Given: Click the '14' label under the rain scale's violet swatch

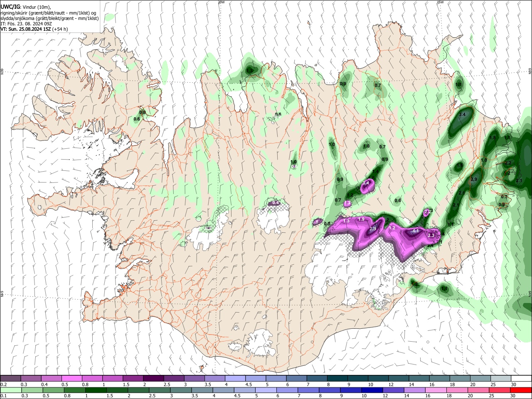Looking at the screenshot, I should tap(407, 396).
